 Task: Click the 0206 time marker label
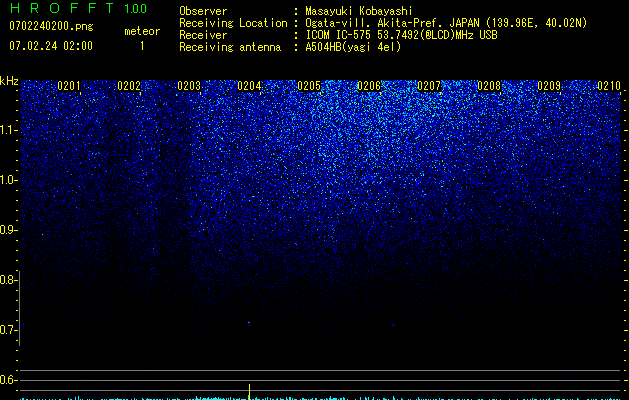tap(369, 86)
